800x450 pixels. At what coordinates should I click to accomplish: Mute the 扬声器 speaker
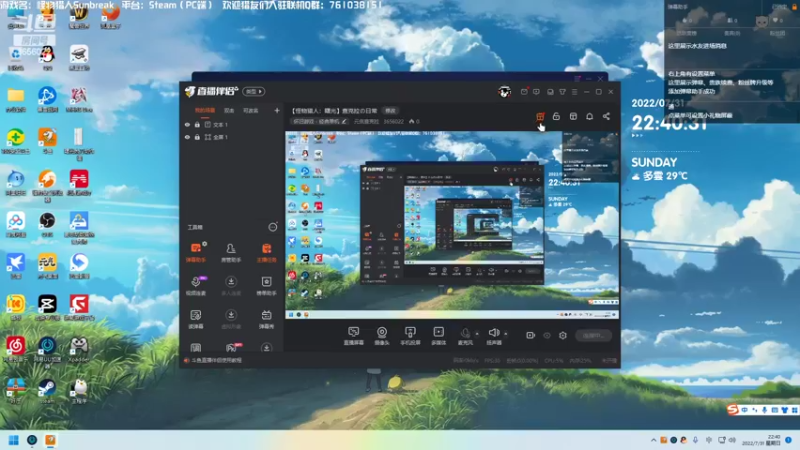[493, 336]
